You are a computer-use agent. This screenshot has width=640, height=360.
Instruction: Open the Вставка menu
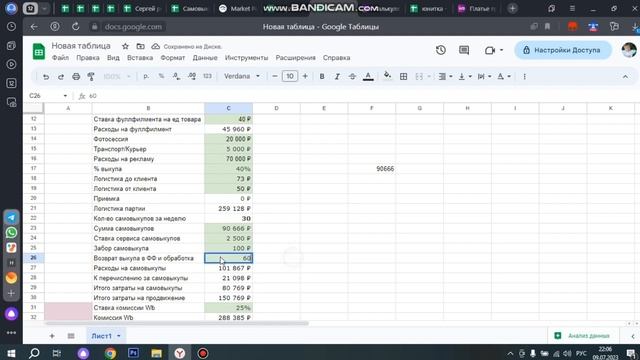tap(140, 58)
